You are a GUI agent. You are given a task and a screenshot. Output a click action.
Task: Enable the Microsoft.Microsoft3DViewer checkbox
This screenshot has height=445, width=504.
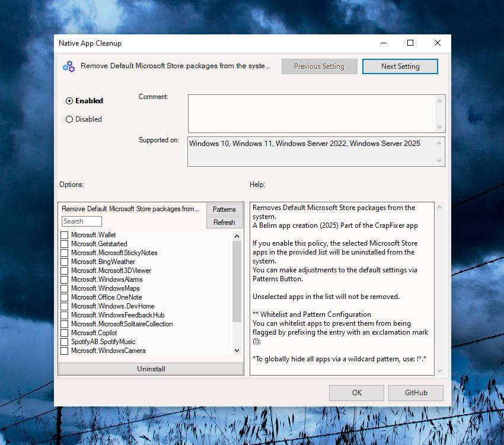pyautogui.click(x=64, y=271)
